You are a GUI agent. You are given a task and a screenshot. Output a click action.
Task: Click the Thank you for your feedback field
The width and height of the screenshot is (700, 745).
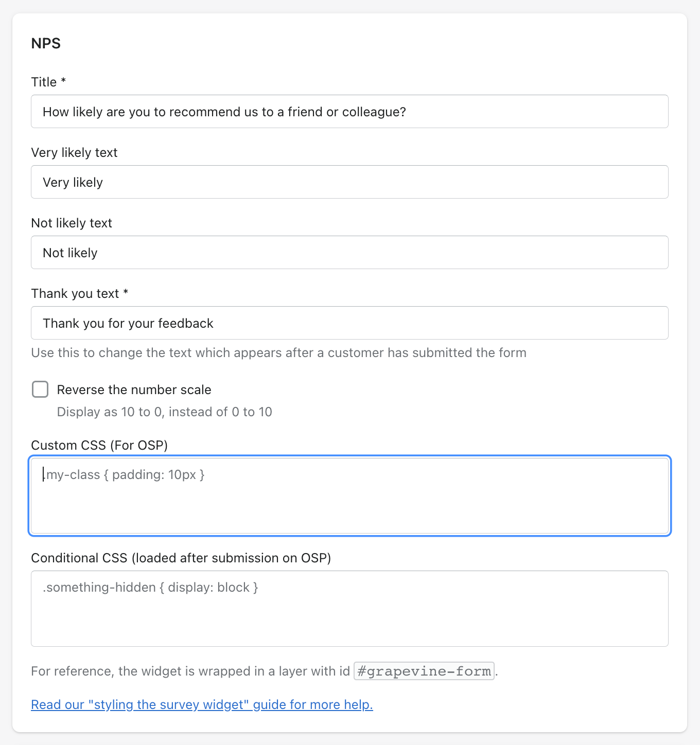tap(349, 323)
